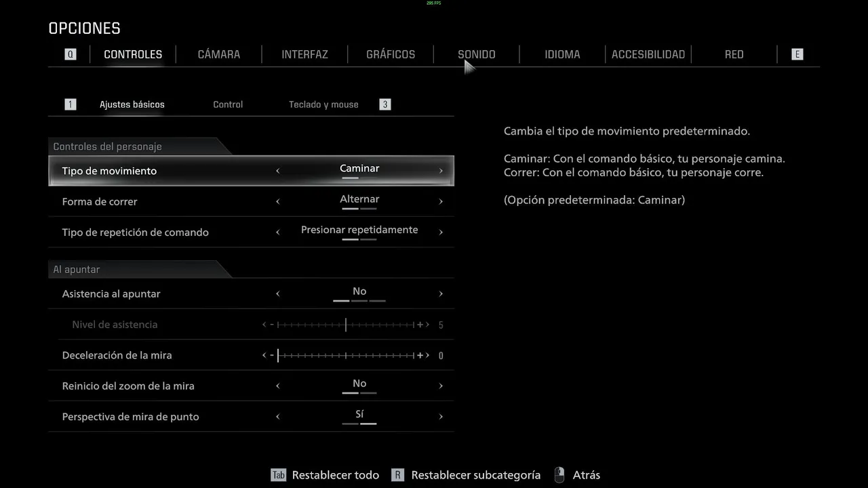Click Atrás to go back
Screen dimensions: 868x488
(x=587, y=475)
